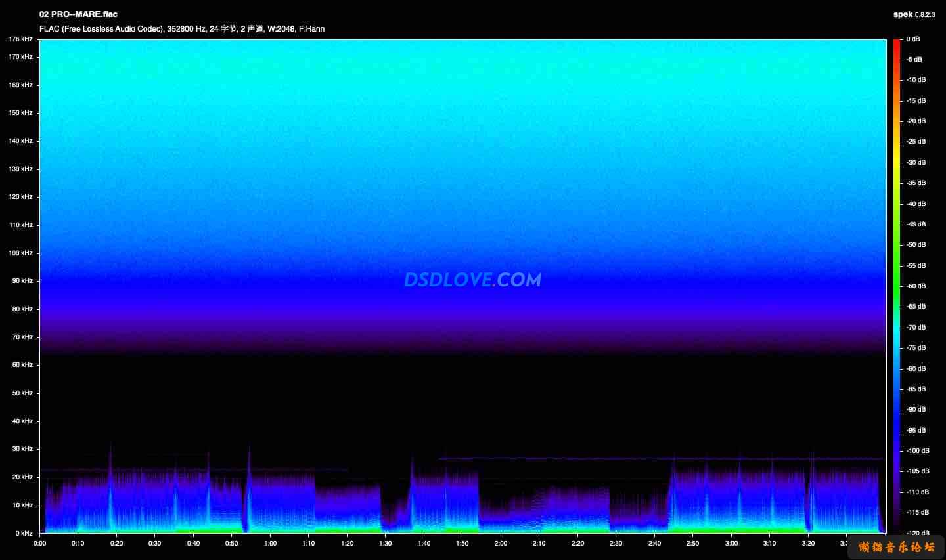Click the '-120 dB' legend label
Screen dimensions: 946x560
click(x=918, y=534)
